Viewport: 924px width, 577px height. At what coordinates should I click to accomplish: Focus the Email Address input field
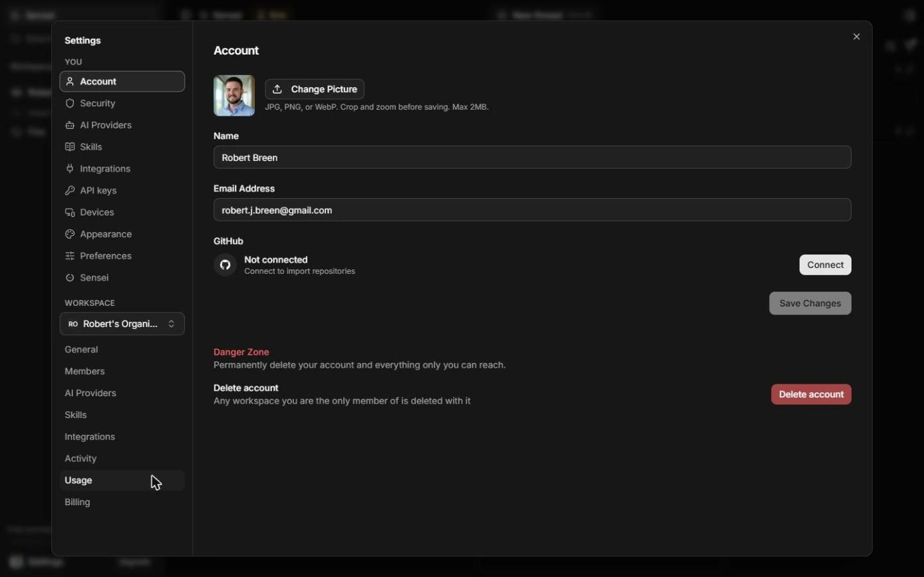click(532, 210)
